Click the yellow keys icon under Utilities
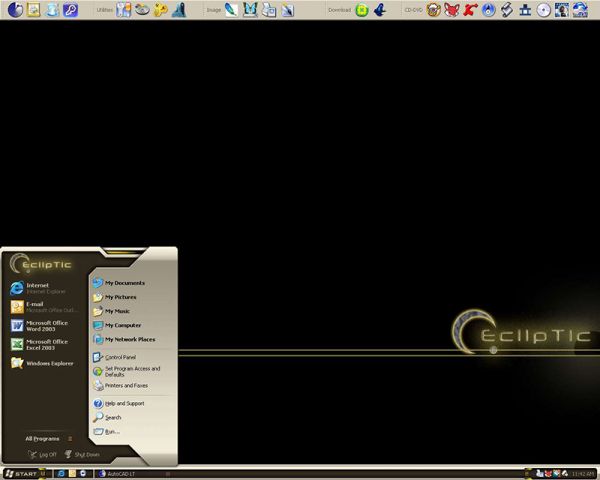Viewport: 600px width, 480px height. (161, 10)
